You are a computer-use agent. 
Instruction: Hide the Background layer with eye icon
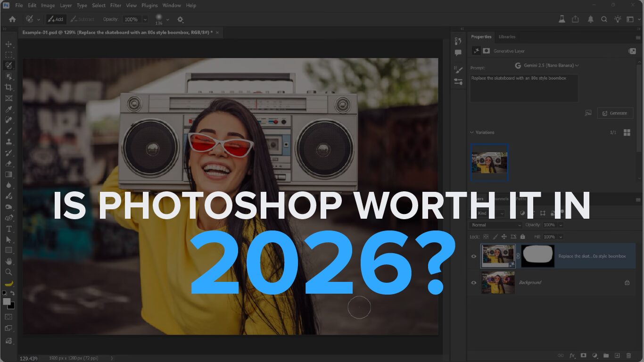(x=474, y=283)
